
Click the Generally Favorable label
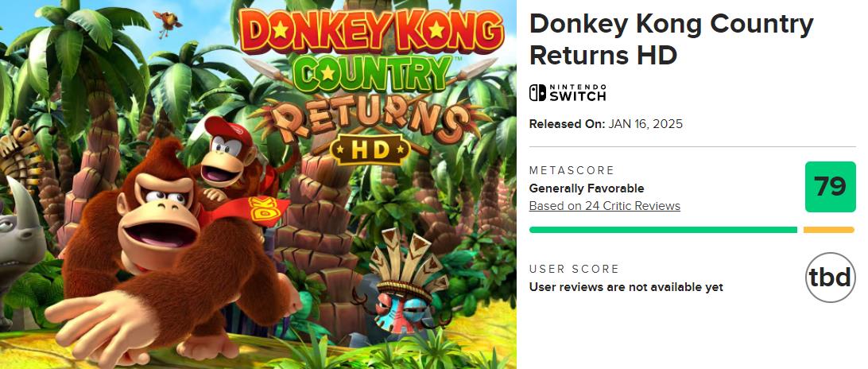pos(587,188)
